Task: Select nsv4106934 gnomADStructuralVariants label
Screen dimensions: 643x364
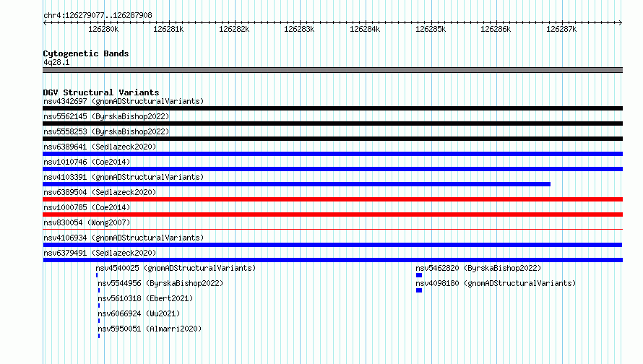Action: (x=124, y=238)
